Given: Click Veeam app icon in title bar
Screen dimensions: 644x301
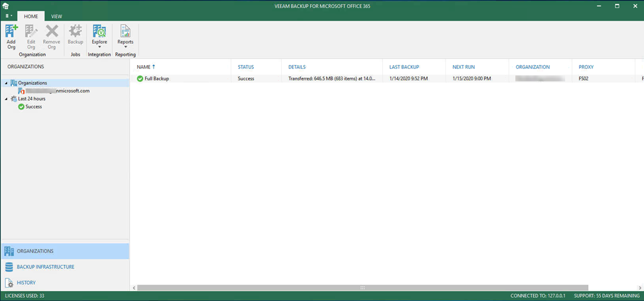Looking at the screenshot, I should [x=6, y=6].
